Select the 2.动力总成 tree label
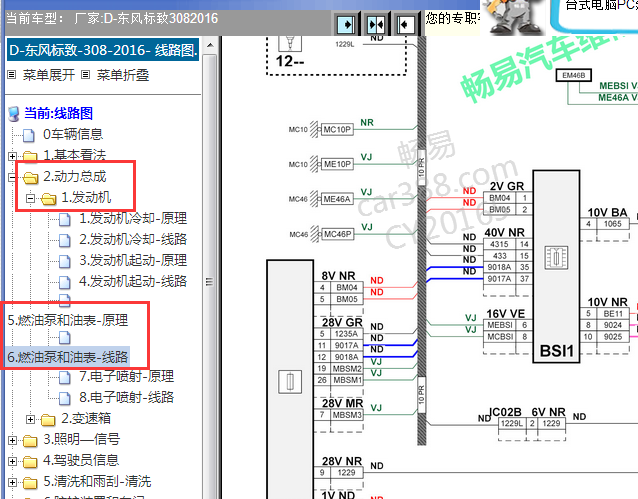This screenshot has height=499, width=638. click(x=75, y=176)
